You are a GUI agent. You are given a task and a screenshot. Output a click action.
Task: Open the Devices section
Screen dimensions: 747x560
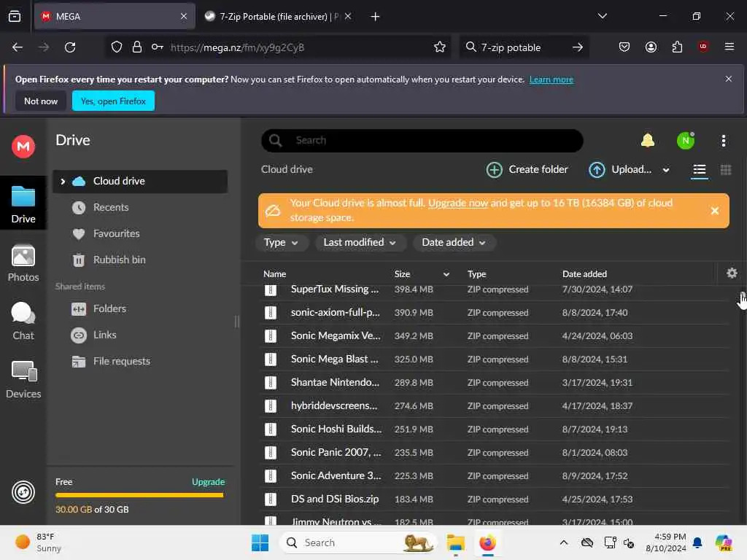click(23, 379)
